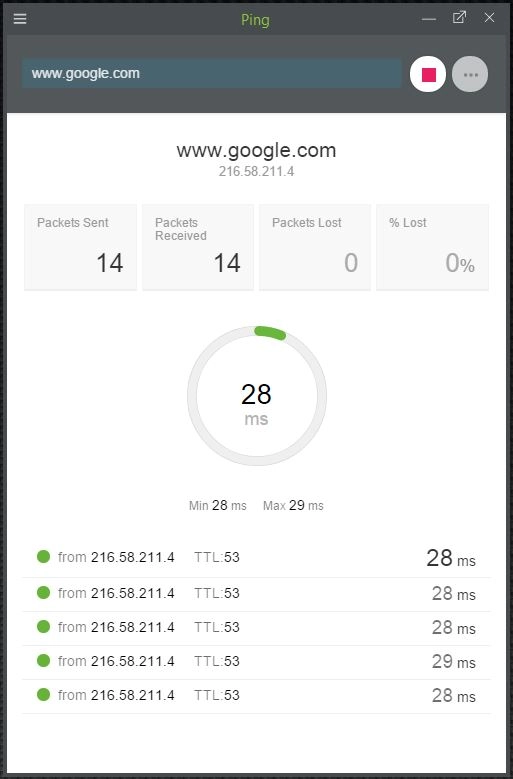The width and height of the screenshot is (513, 779).
Task: Close the Ping window
Action: (x=489, y=18)
